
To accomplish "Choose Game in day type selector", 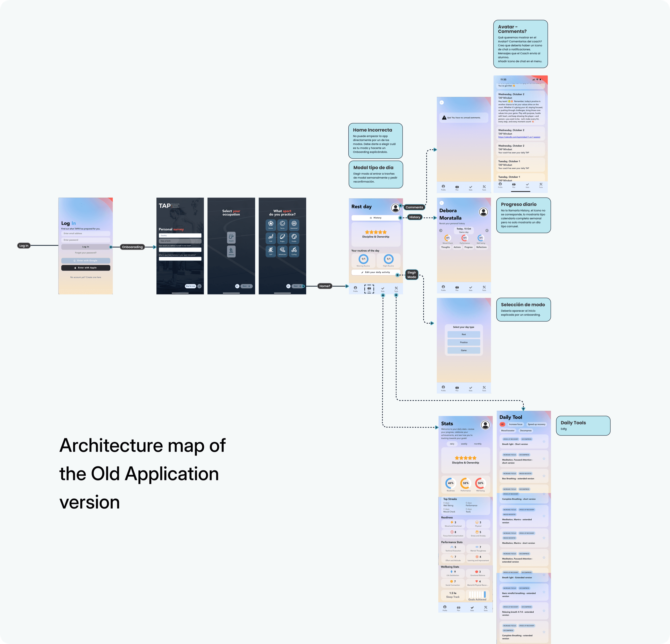I will tap(464, 350).
